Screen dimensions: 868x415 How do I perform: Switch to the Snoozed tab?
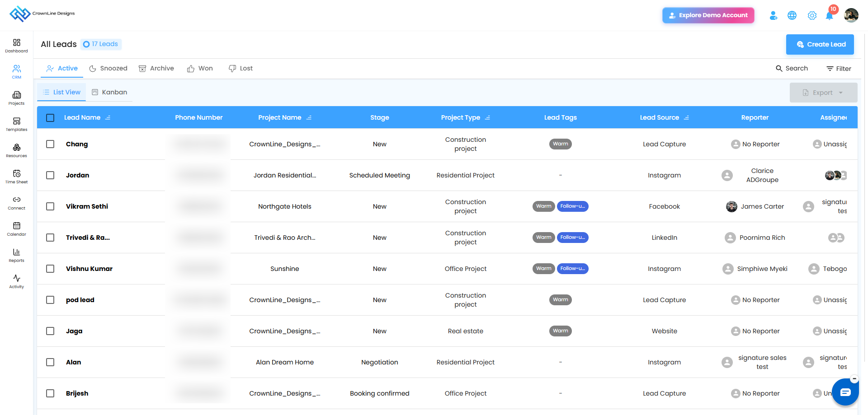click(108, 69)
